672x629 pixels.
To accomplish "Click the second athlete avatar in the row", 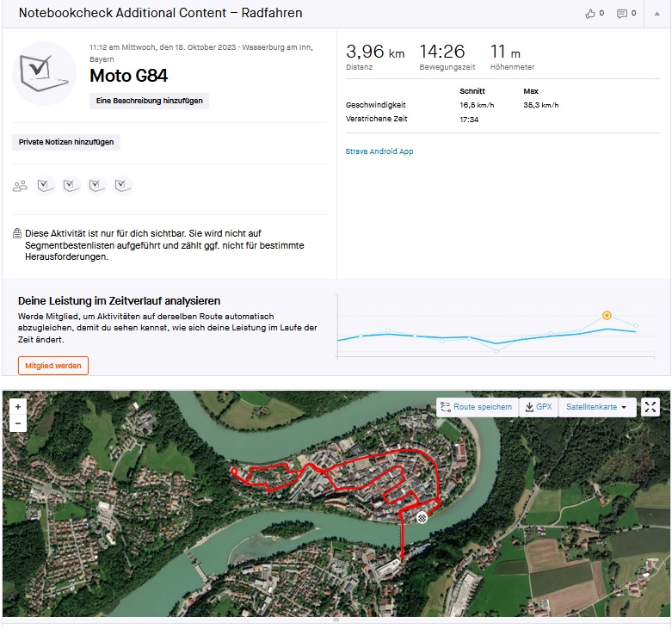I will [71, 186].
